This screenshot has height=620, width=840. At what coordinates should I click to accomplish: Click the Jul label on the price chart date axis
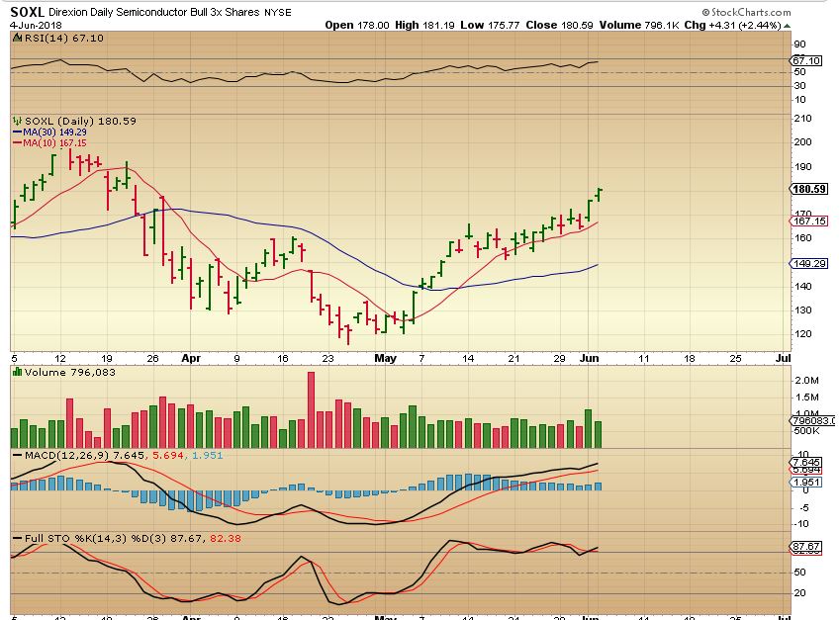[x=783, y=358]
